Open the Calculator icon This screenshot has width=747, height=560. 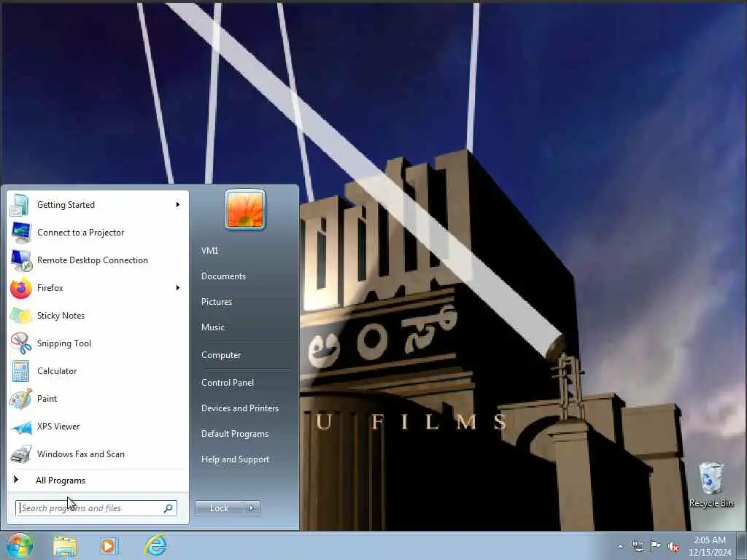coord(20,371)
